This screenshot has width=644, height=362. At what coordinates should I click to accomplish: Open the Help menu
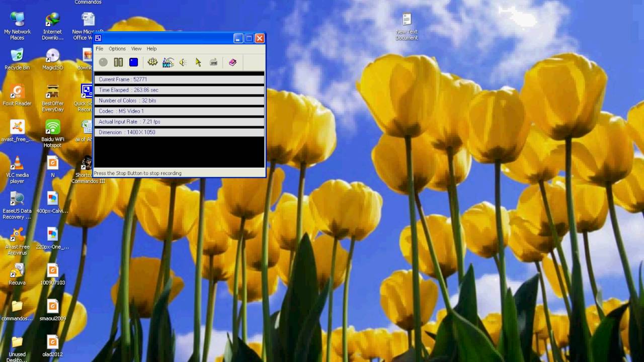point(151,49)
